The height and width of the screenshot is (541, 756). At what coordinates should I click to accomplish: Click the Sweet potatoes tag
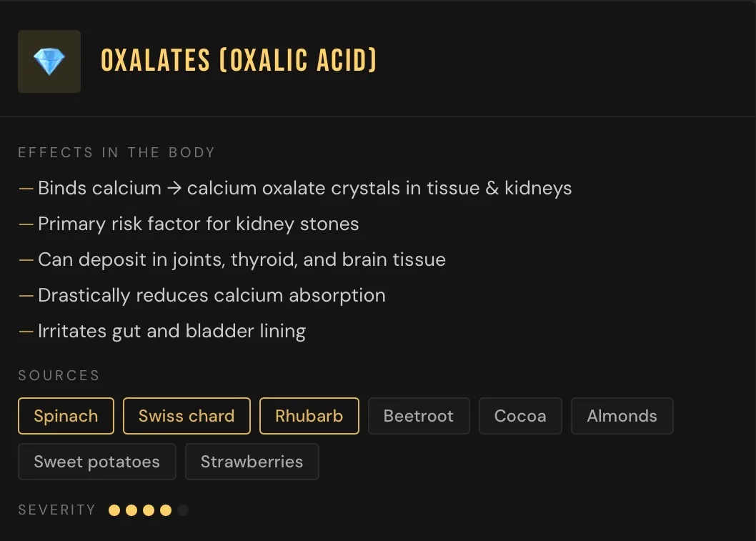97,462
